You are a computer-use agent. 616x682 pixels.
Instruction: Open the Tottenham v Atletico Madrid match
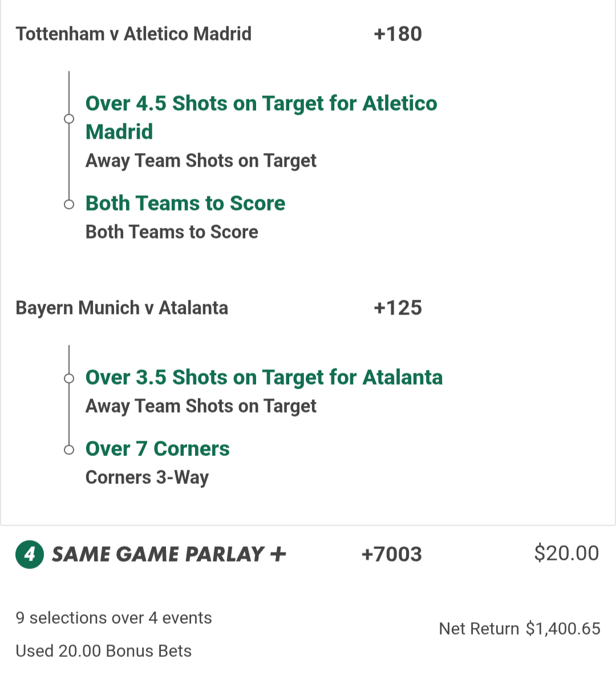click(133, 34)
